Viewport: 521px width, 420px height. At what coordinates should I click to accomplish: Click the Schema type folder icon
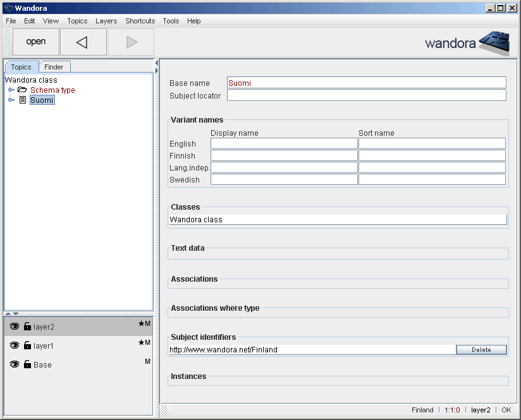[22, 90]
